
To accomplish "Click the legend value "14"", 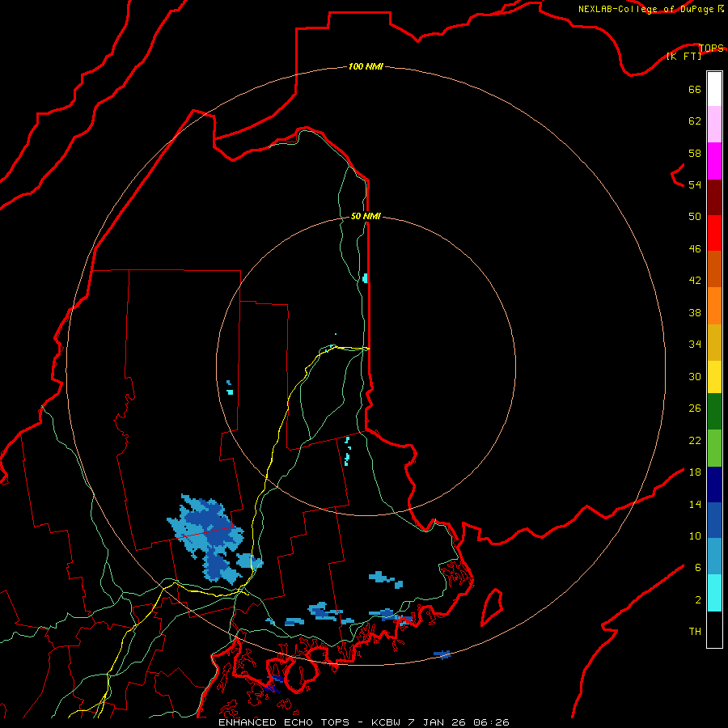I will coord(695,504).
